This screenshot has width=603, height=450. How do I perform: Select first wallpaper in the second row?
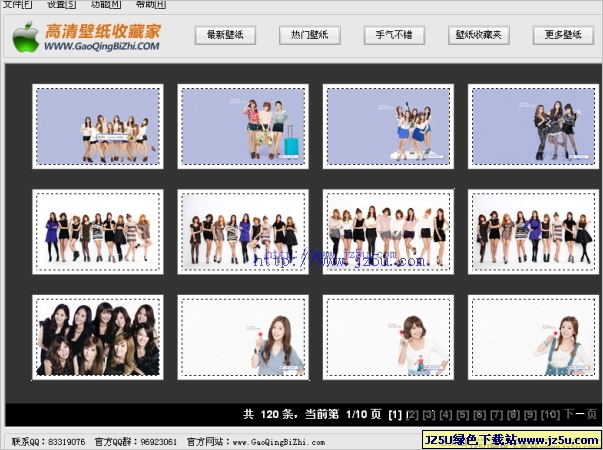[98, 232]
